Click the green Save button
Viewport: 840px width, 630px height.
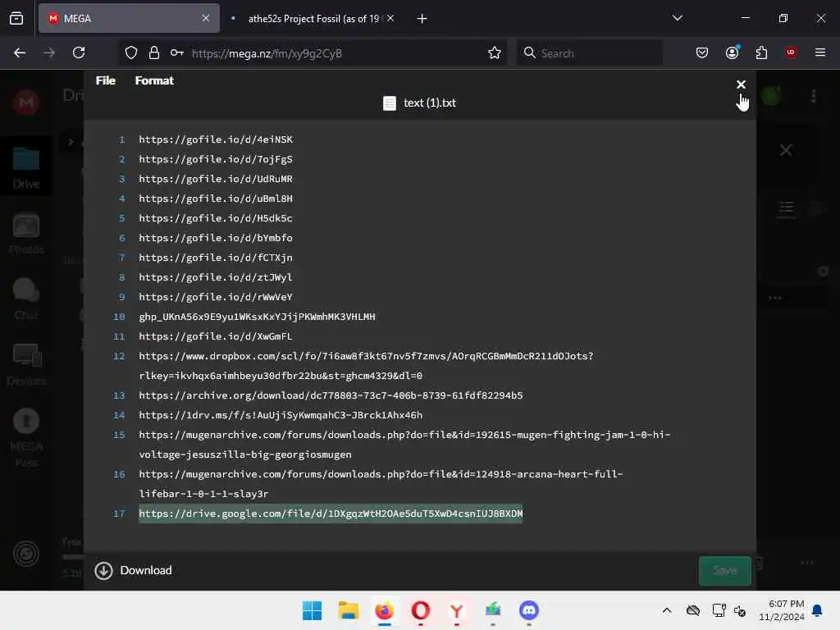pos(725,571)
